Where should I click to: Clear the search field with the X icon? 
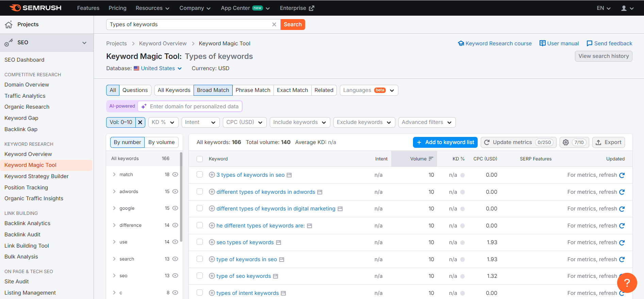coord(274,25)
